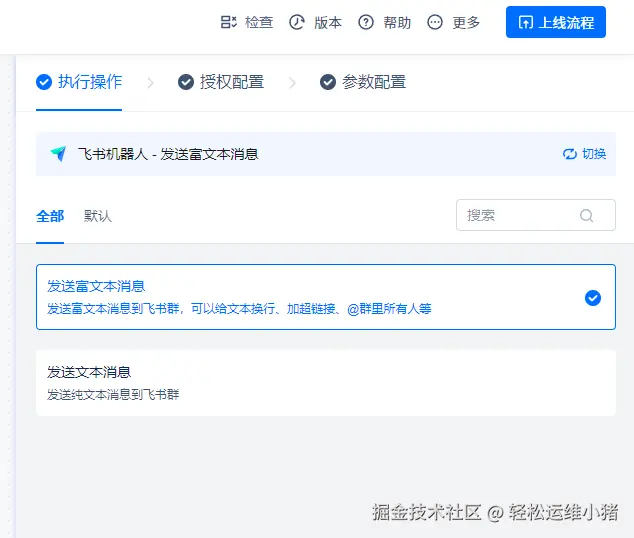Open the 更多 menu

pos(454,22)
